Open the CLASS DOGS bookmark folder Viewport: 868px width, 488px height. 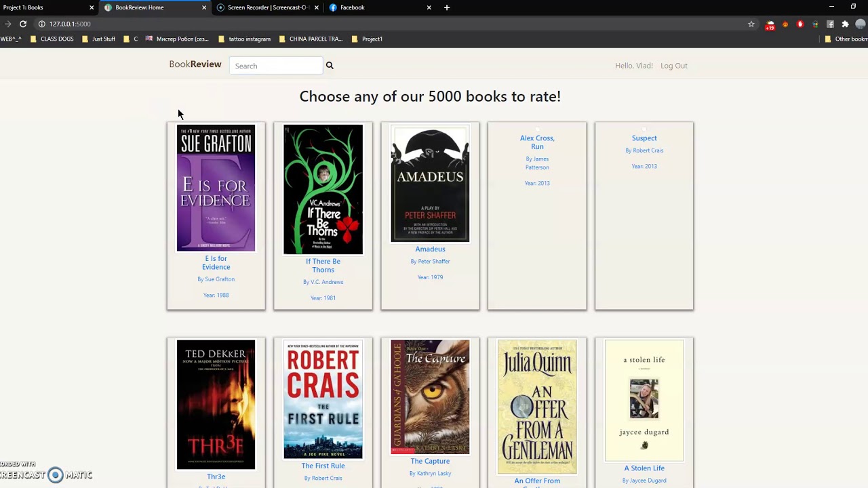[x=52, y=39]
